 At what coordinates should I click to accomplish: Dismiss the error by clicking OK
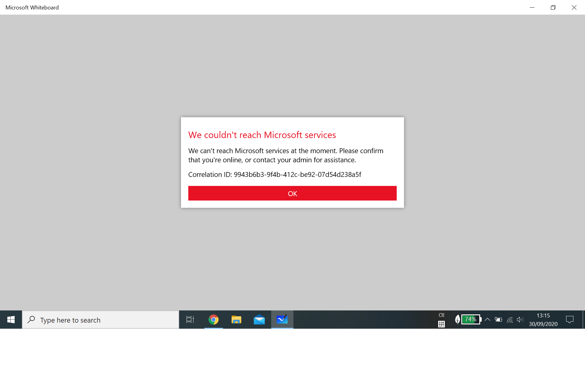click(292, 193)
